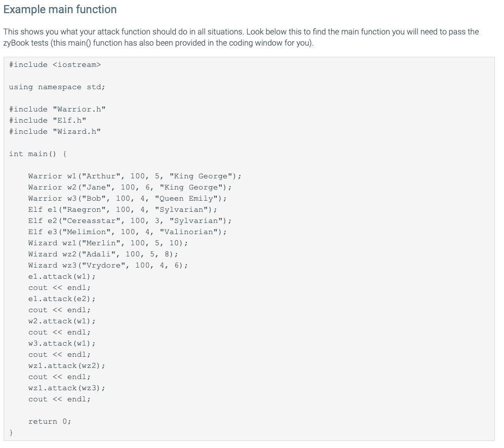
Task: Click the Elf e1 "Raegron" declaration line
Action: [123, 210]
